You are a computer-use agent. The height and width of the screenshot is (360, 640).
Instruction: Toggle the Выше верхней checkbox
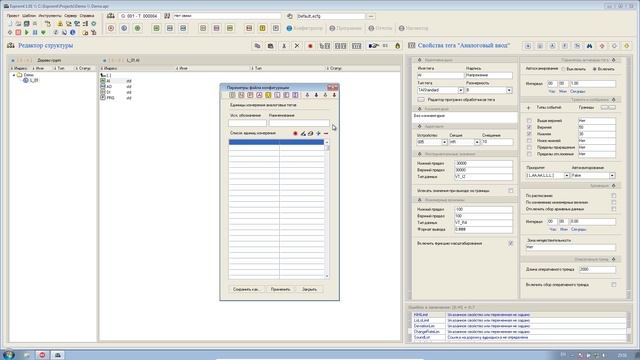[529, 121]
